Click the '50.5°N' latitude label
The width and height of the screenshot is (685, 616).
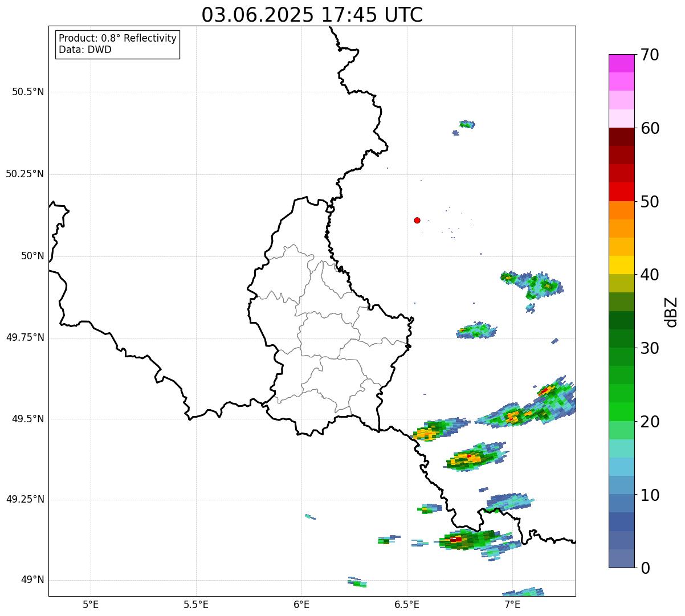point(28,92)
